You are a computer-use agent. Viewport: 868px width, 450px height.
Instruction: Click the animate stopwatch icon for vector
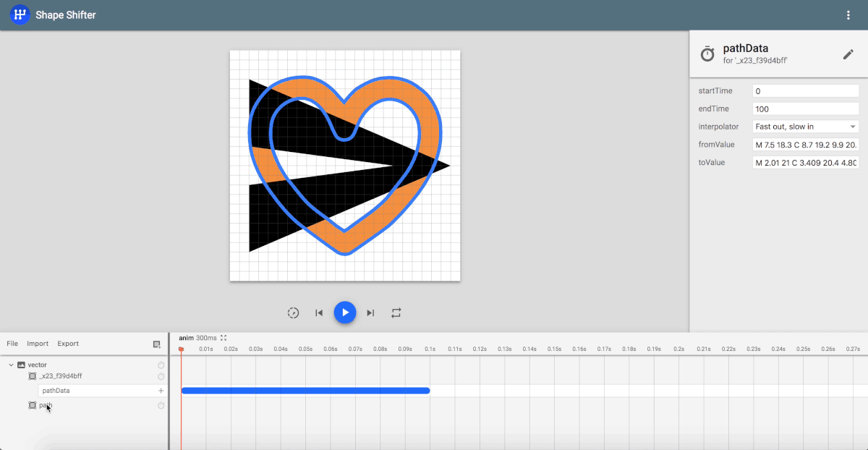pyautogui.click(x=161, y=365)
